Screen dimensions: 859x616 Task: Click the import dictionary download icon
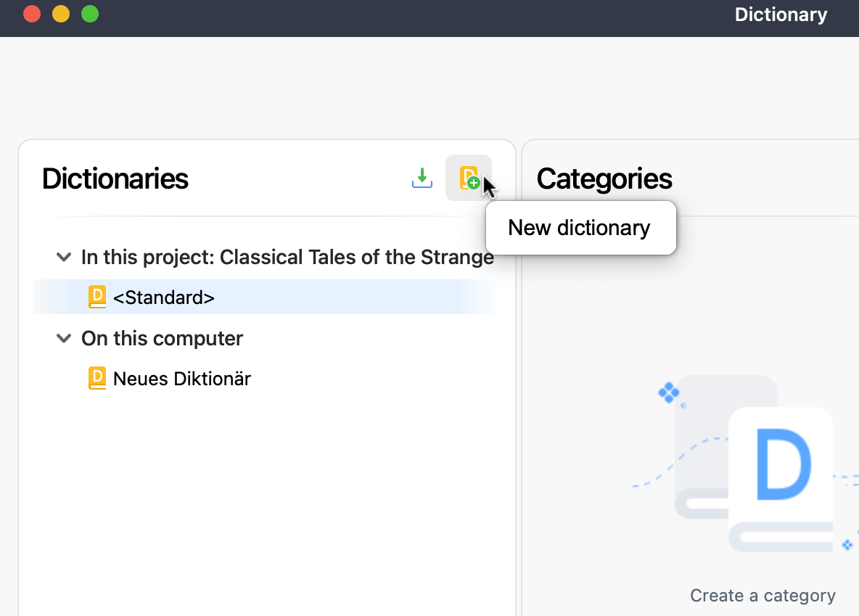(422, 178)
